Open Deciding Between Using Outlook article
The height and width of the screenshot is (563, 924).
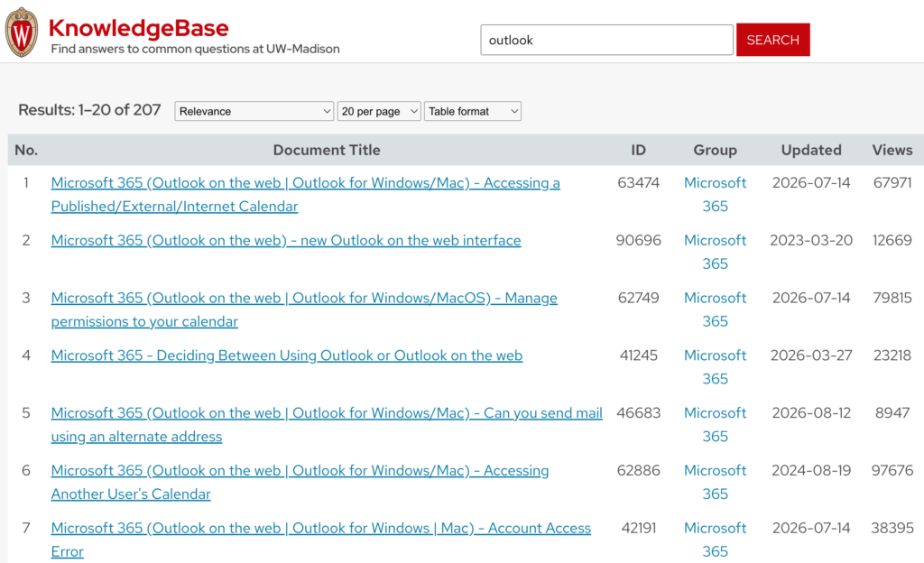(x=286, y=355)
